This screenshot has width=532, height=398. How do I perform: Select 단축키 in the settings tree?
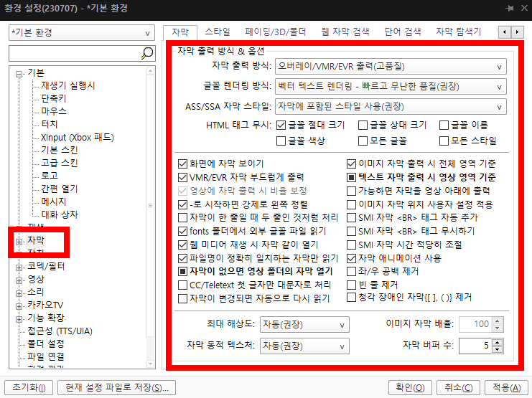(54, 99)
